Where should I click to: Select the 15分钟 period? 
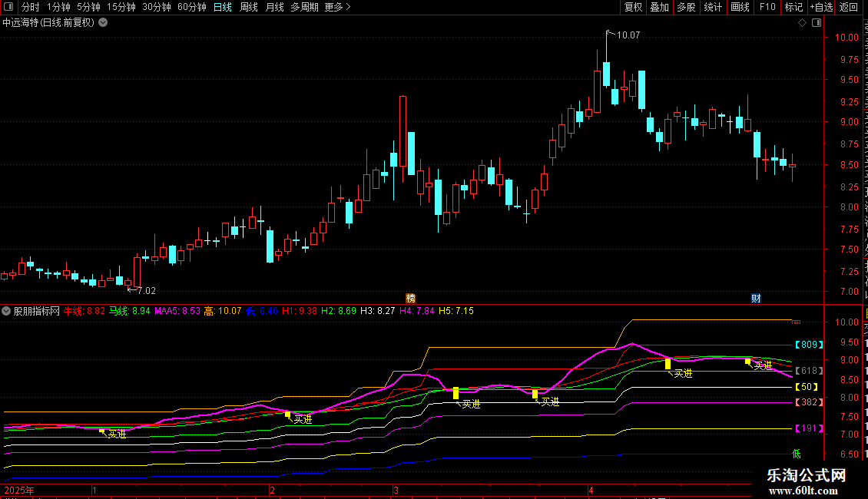point(121,7)
